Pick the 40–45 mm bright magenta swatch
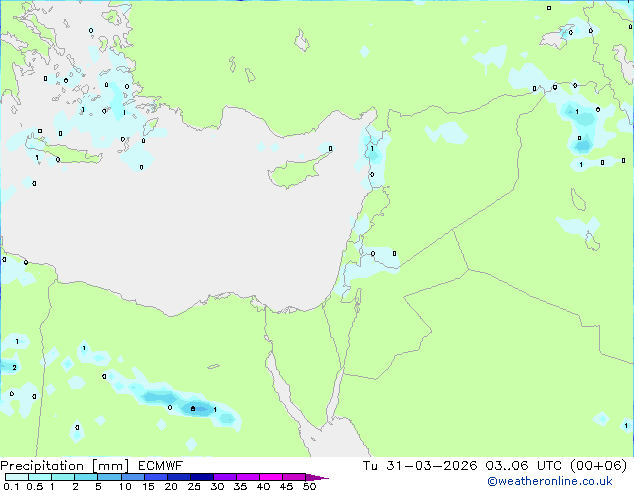 tap(271, 477)
